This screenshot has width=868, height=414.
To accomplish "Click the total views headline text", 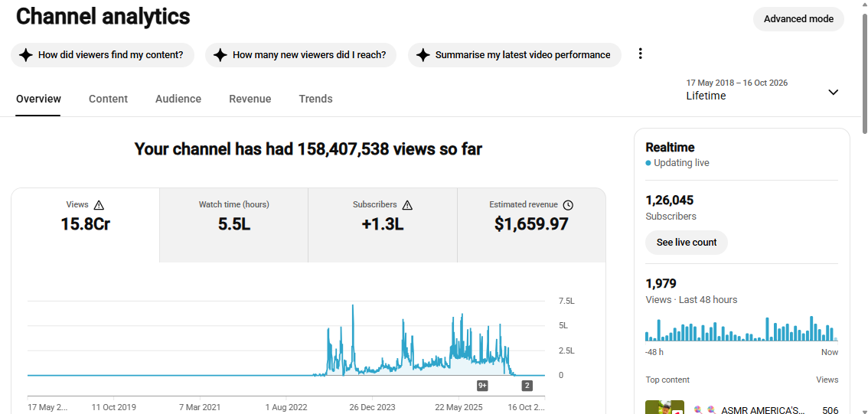I will [x=308, y=149].
